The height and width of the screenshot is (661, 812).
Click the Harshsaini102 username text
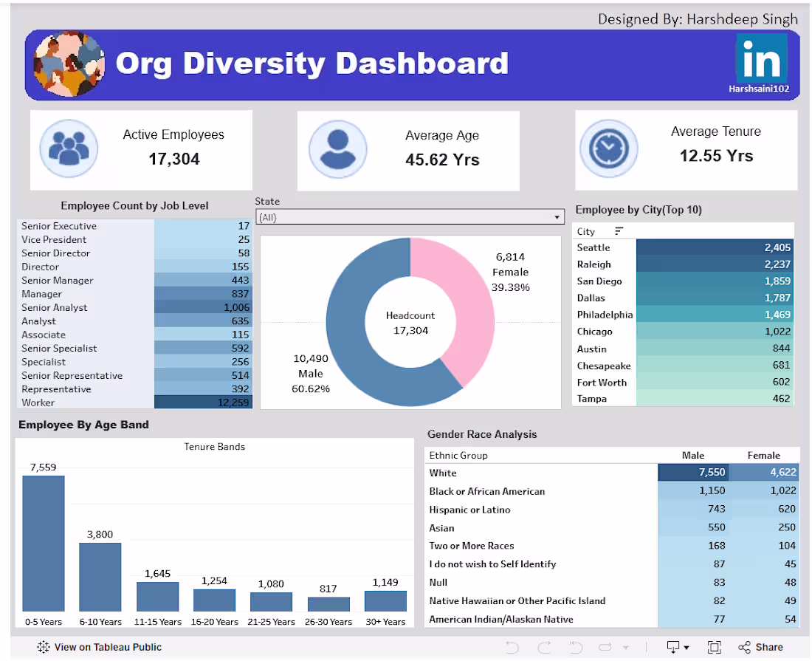[x=759, y=89]
